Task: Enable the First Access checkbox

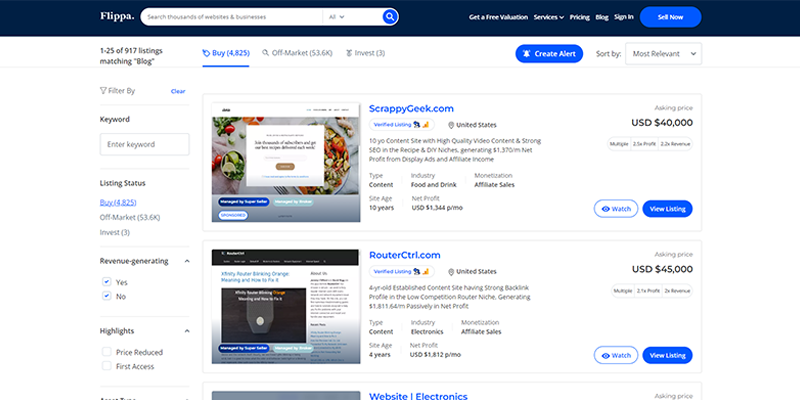Action: tap(106, 366)
